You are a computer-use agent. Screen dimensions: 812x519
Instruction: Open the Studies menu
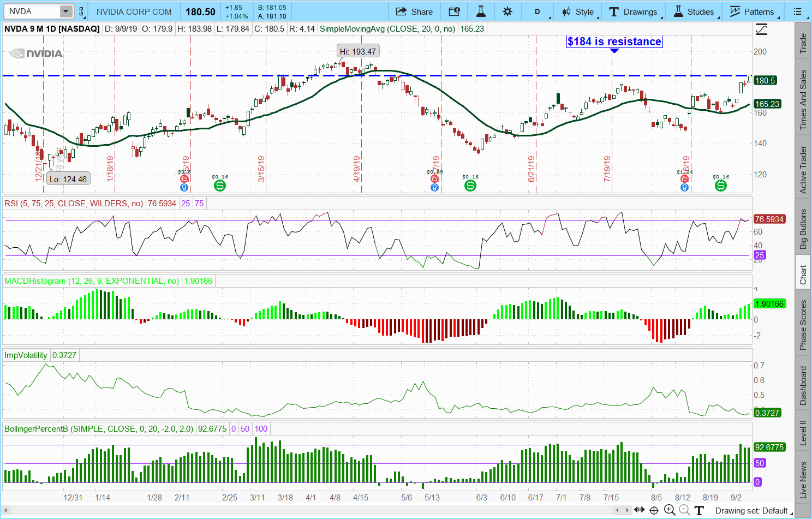tap(694, 11)
